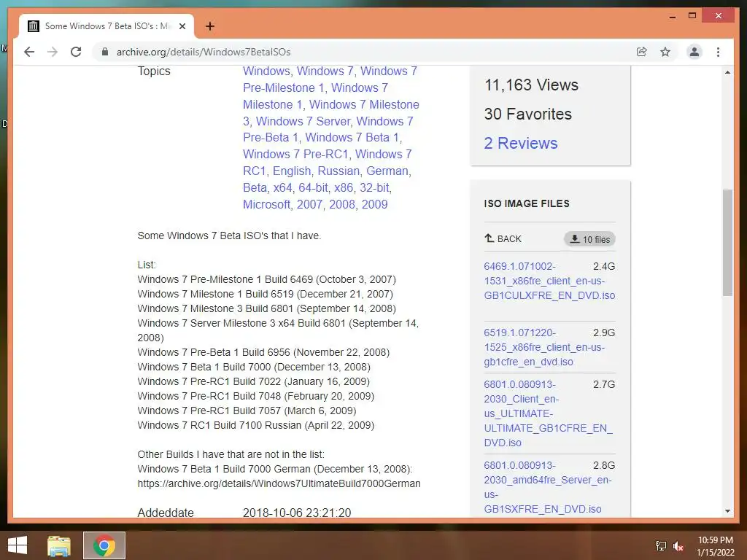Click the Windows 7 RC1 Build 7100 Russian line
747x560 pixels.
[256, 425]
